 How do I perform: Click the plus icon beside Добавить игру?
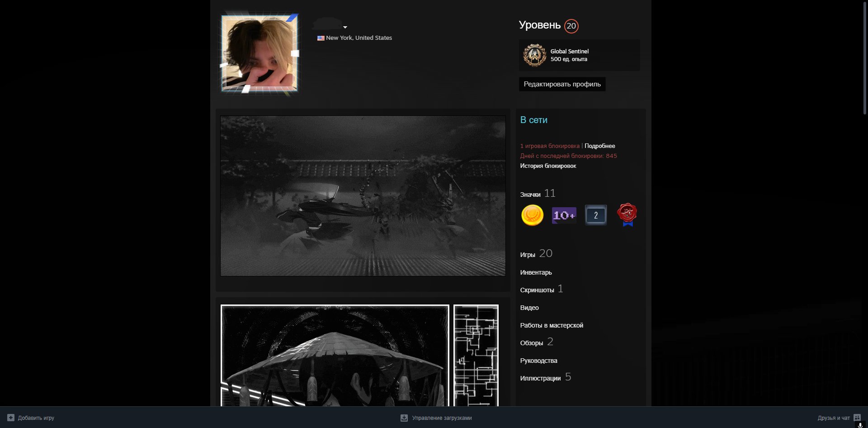coord(11,418)
